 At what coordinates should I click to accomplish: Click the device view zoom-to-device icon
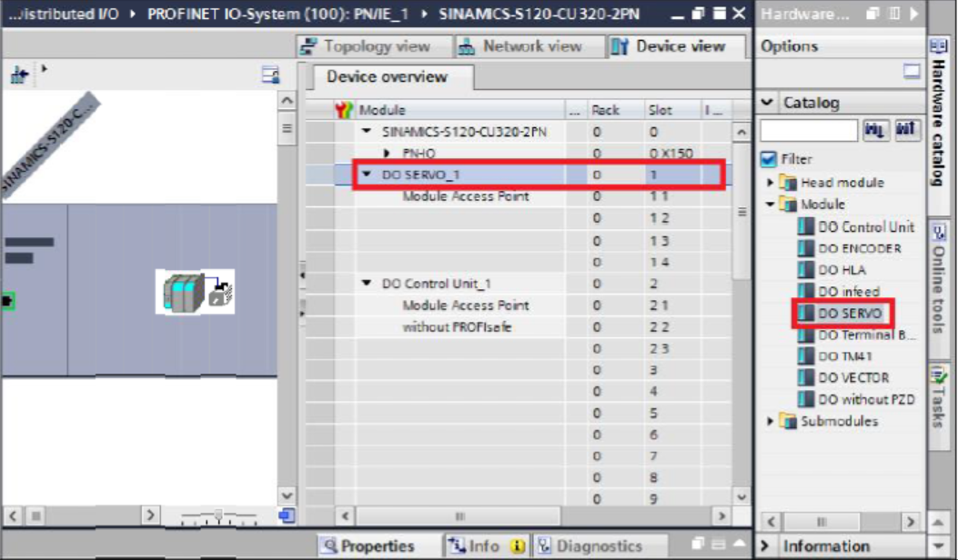[19, 75]
